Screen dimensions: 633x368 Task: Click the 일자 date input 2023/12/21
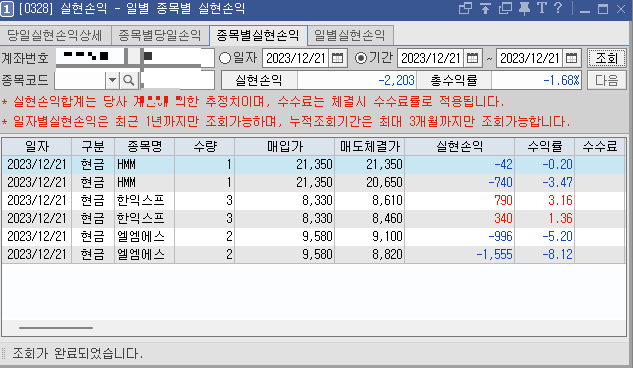tap(296, 59)
